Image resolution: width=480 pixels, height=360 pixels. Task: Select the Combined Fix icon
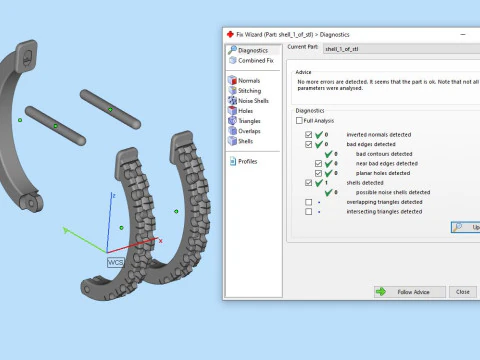pyautogui.click(x=233, y=60)
